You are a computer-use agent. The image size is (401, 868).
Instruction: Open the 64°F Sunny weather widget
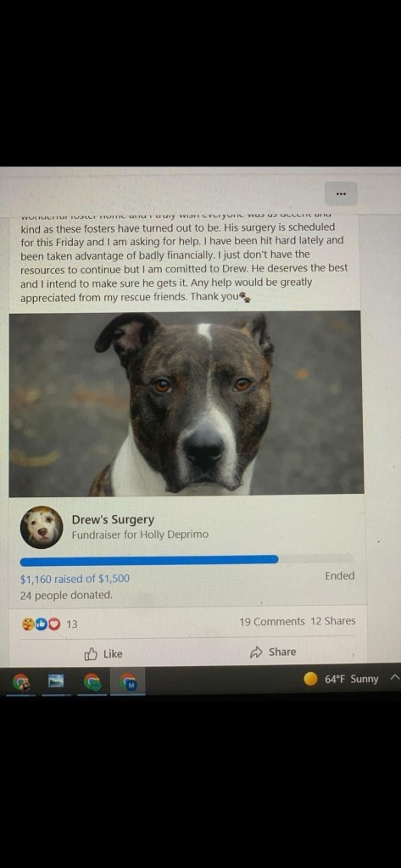click(342, 679)
